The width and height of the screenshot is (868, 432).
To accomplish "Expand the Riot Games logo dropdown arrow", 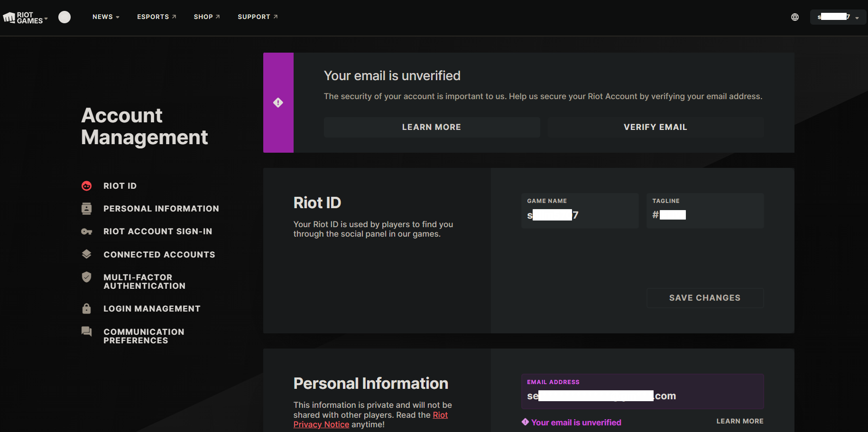I will click(46, 18).
